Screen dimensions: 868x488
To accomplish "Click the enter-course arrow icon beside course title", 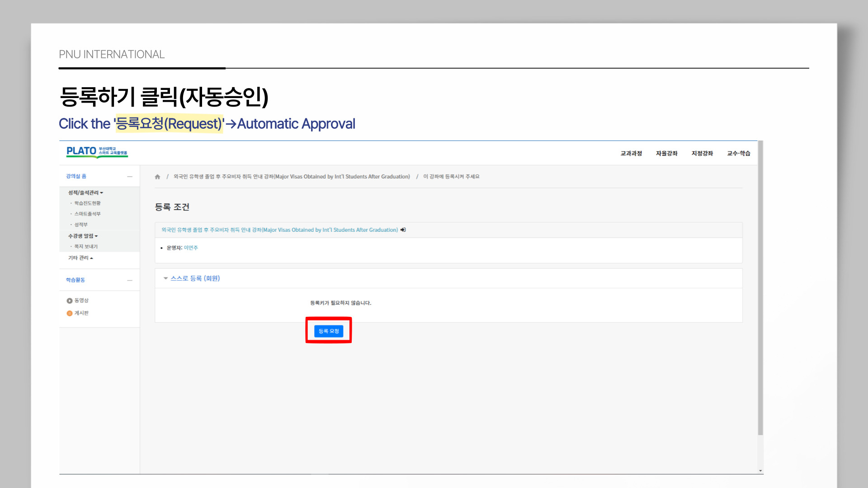I will pos(403,230).
